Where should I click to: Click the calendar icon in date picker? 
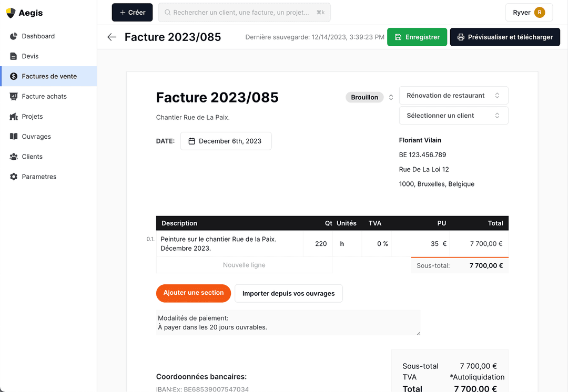click(191, 141)
